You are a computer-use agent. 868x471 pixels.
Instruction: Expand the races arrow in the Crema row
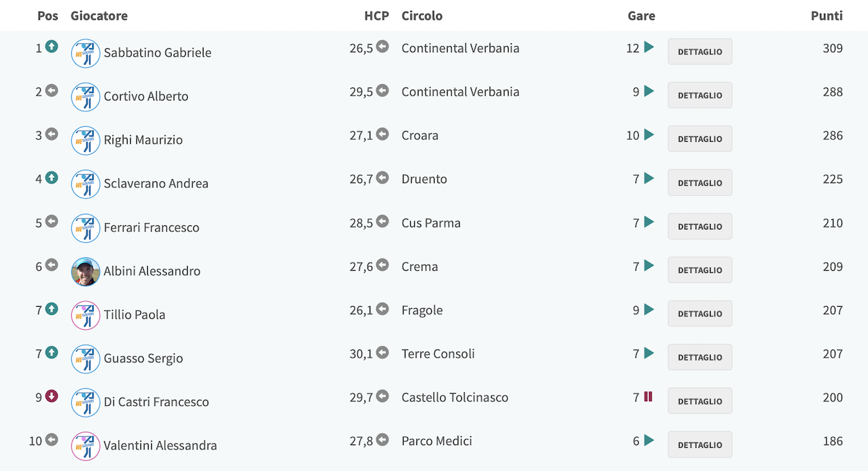[x=649, y=265]
